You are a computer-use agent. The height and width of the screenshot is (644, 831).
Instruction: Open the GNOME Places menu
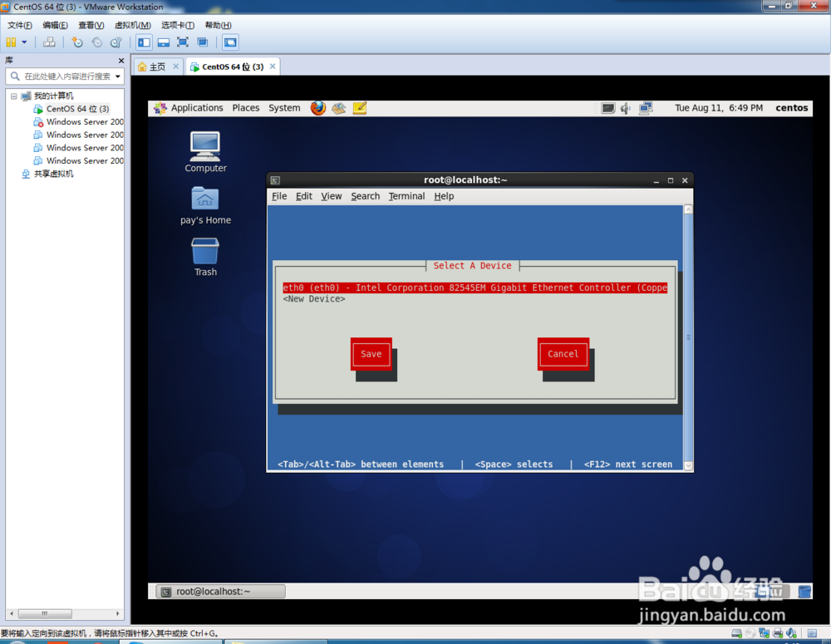[246, 107]
